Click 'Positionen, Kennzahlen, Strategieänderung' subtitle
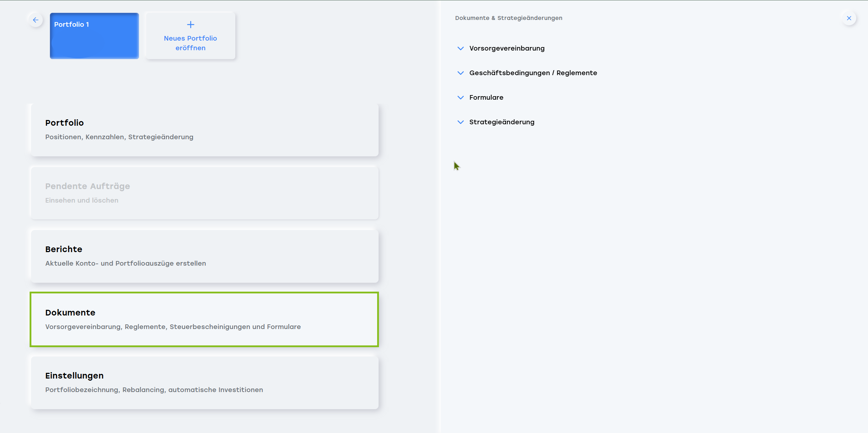 119,137
